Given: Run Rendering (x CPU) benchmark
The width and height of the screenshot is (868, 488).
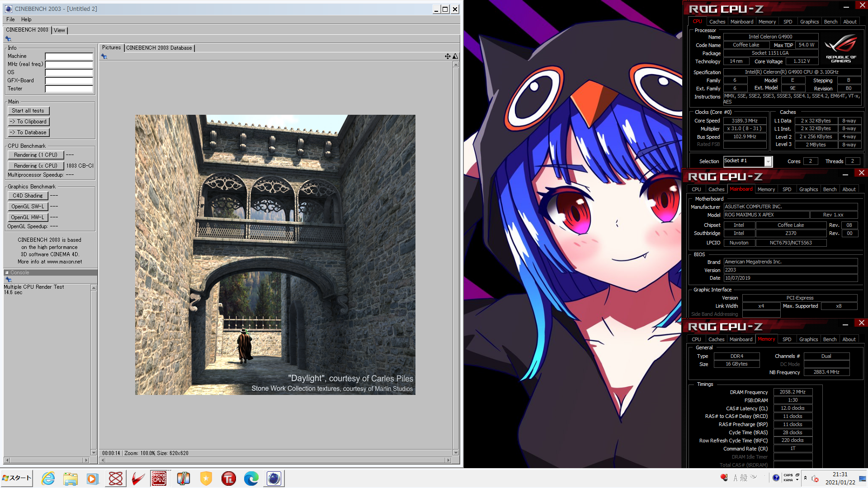Looking at the screenshot, I should point(36,166).
